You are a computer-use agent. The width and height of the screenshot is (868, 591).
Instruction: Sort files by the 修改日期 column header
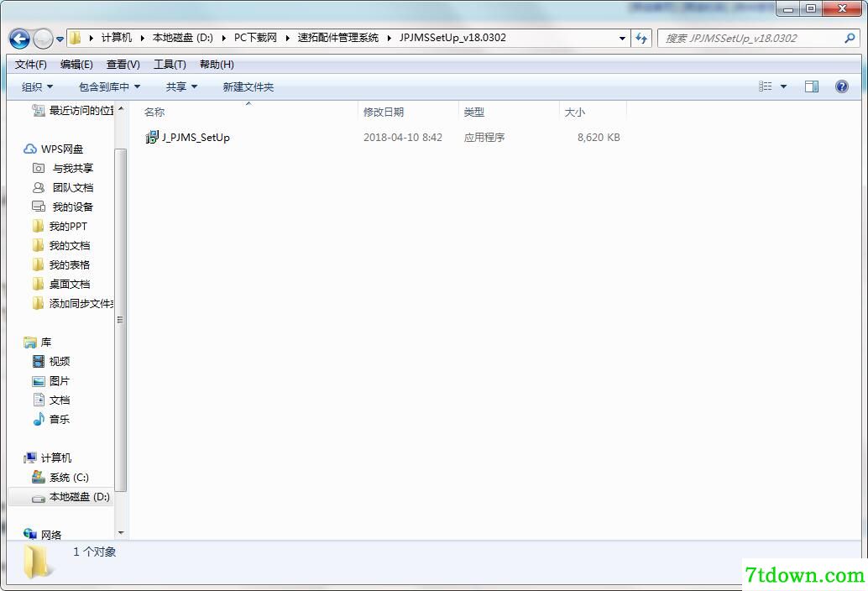point(409,112)
